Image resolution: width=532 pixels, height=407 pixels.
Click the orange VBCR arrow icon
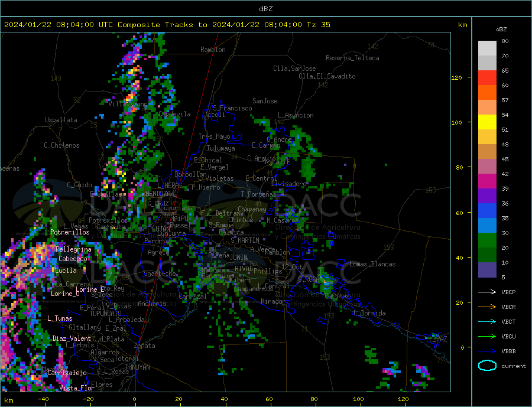click(487, 307)
